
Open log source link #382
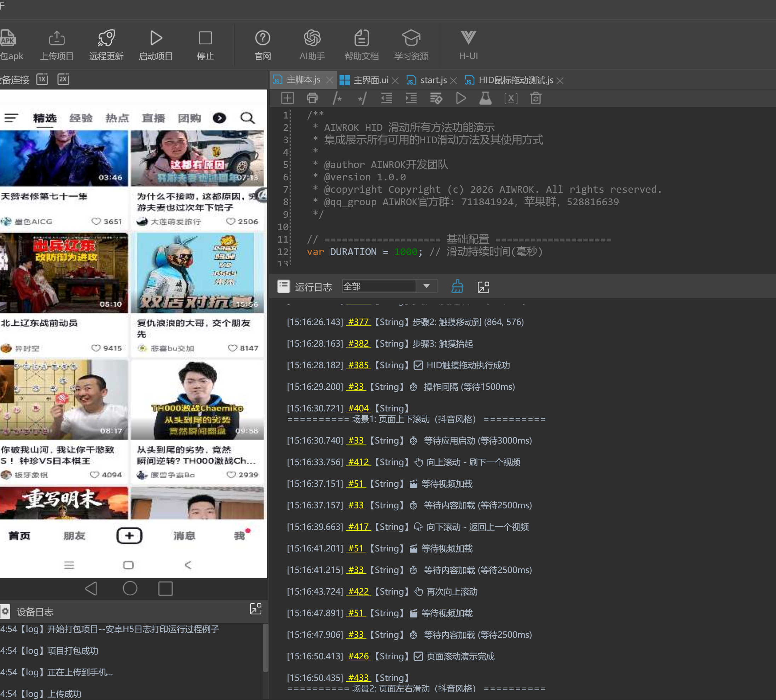pos(358,343)
